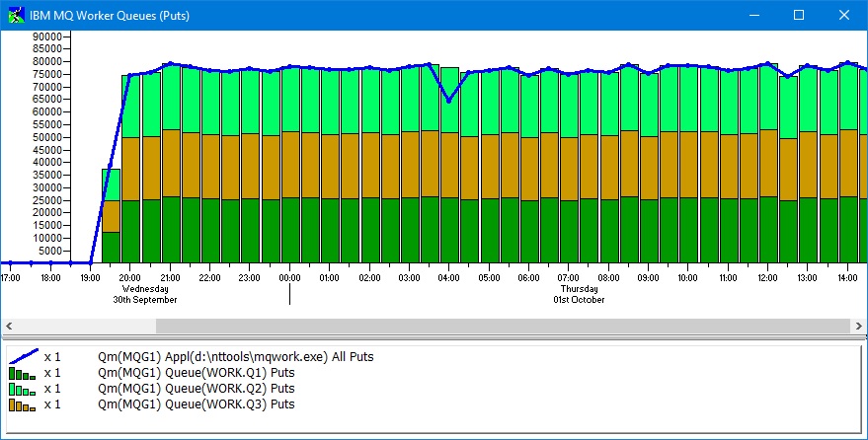Click the dark green bar icon for WORK.Q1
Viewport: 868px width, 440px height.
click(x=22, y=373)
